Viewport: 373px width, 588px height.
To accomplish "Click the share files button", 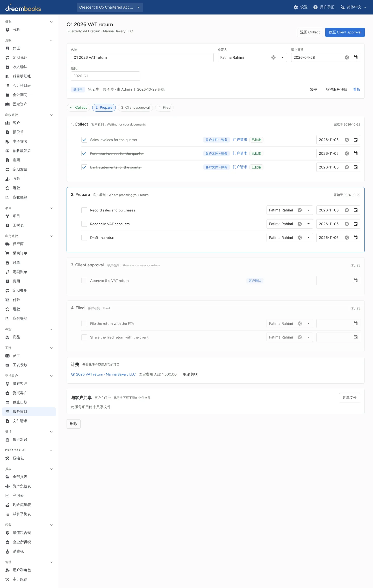I will (350, 398).
